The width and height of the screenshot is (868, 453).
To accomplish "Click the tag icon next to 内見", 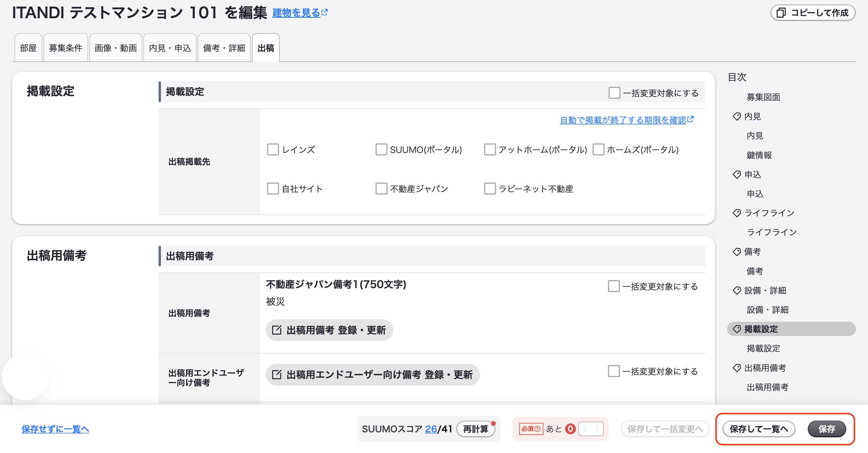I will pos(737,116).
